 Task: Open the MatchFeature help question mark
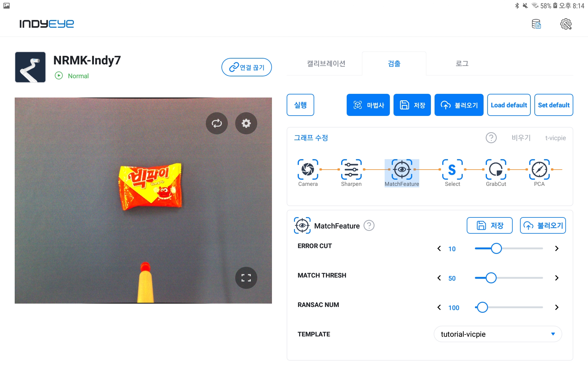click(x=369, y=226)
